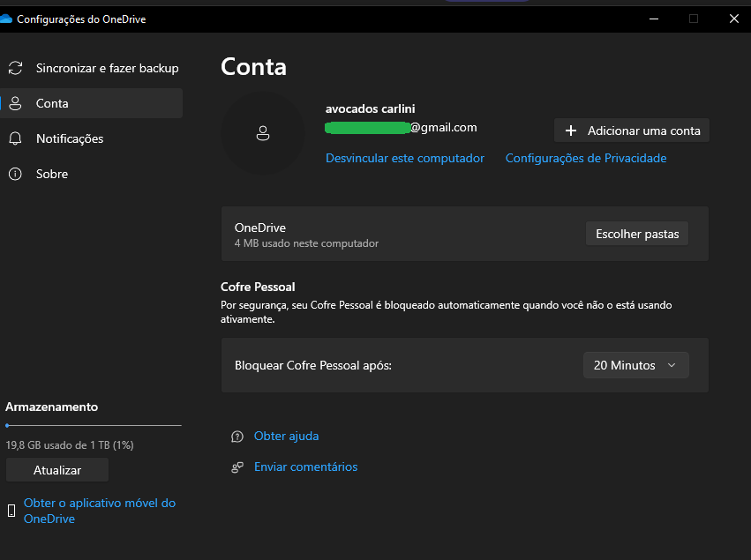Image resolution: width=751 pixels, height=560 pixels.
Task: Click the help question-mark icon
Action: pyautogui.click(x=237, y=437)
